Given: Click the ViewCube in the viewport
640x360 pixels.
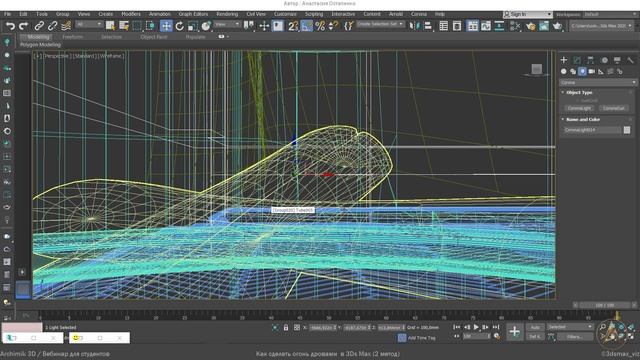Looking at the screenshot, I should click(x=536, y=69).
